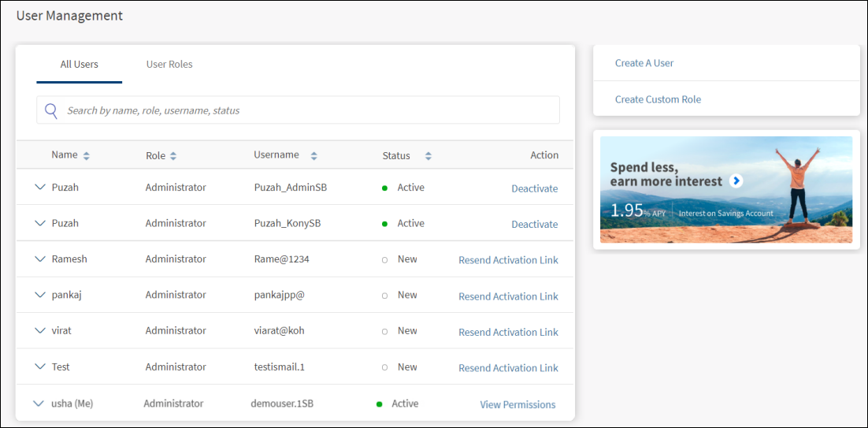Expand the Puzah_AdminSB user row
Screen dimensions: 868x428
click(x=40, y=188)
